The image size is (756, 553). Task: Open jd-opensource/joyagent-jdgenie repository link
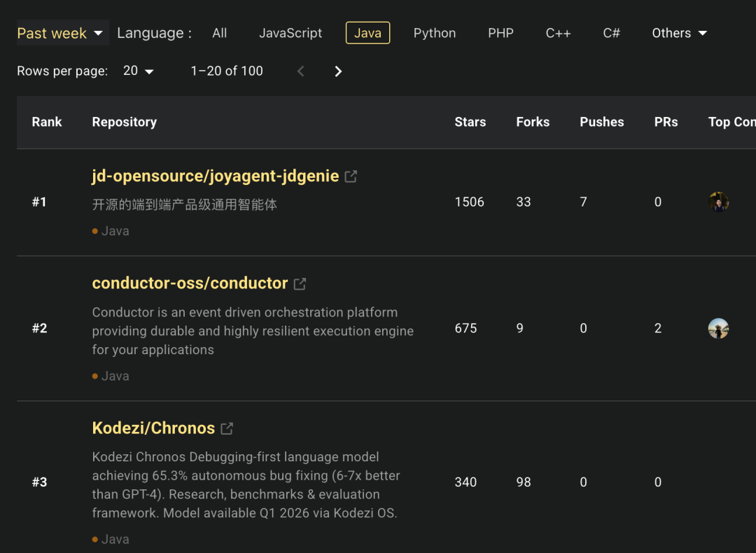tap(216, 176)
